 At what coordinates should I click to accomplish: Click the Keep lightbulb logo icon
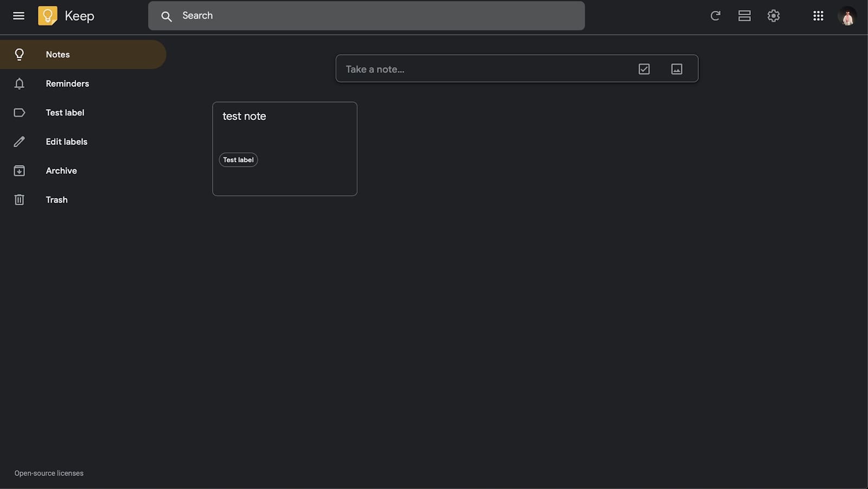(48, 16)
